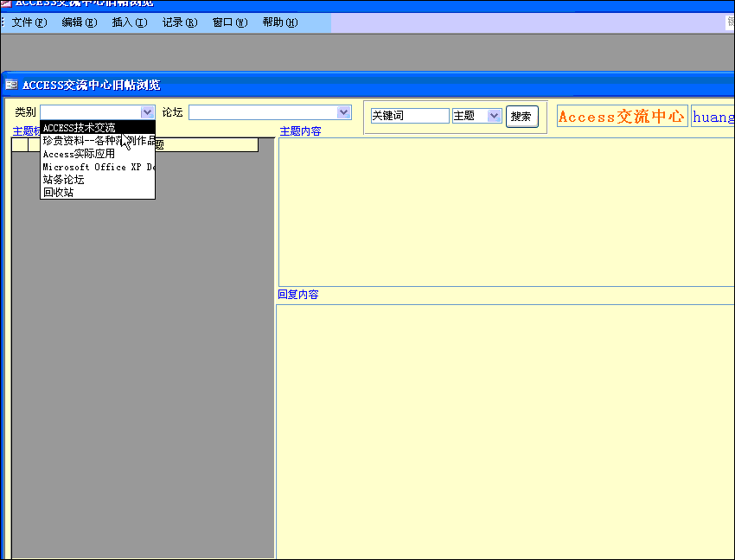Click the form icon in the ACCESS交流中心旧帖浏览 title bar

(11, 85)
